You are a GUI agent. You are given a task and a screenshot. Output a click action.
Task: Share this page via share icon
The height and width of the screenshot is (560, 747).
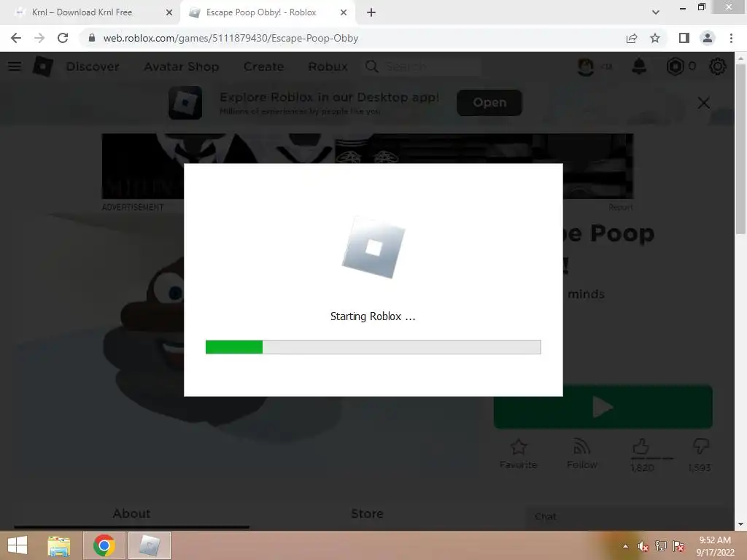pos(632,38)
